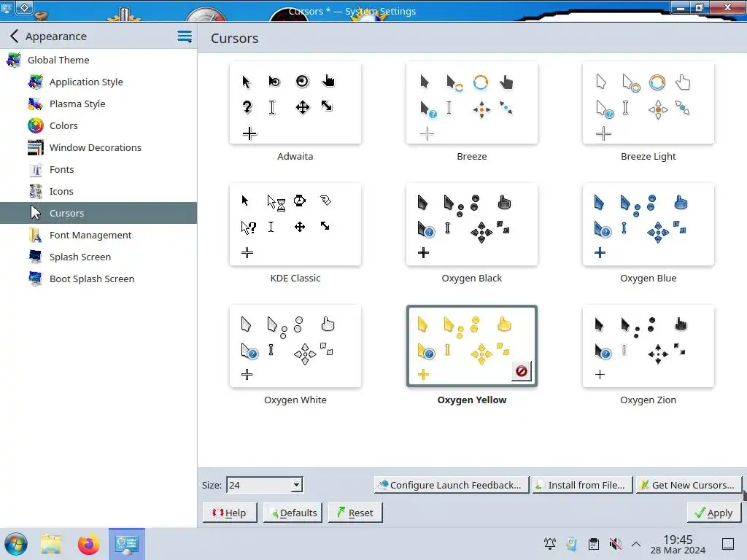The width and height of the screenshot is (747, 560).
Task: Open the Global Theme page
Action: (x=98, y=60)
